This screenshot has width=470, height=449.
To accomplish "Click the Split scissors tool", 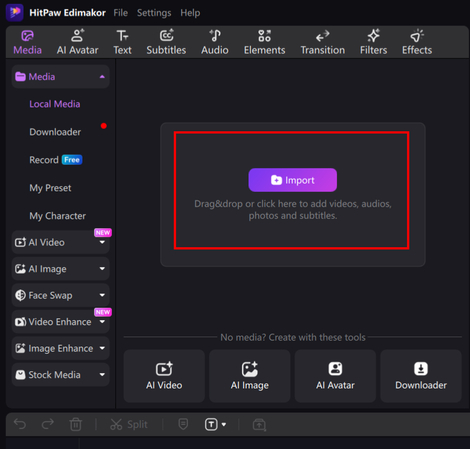I will click(129, 424).
